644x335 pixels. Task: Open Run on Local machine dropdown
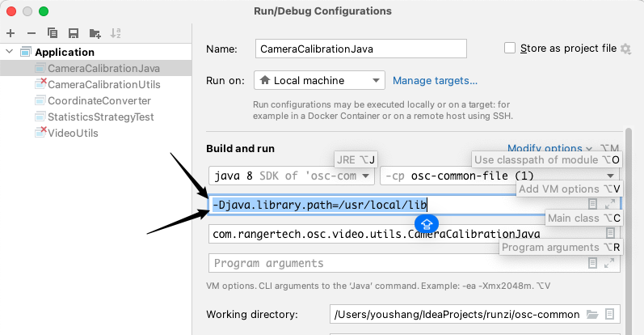319,80
